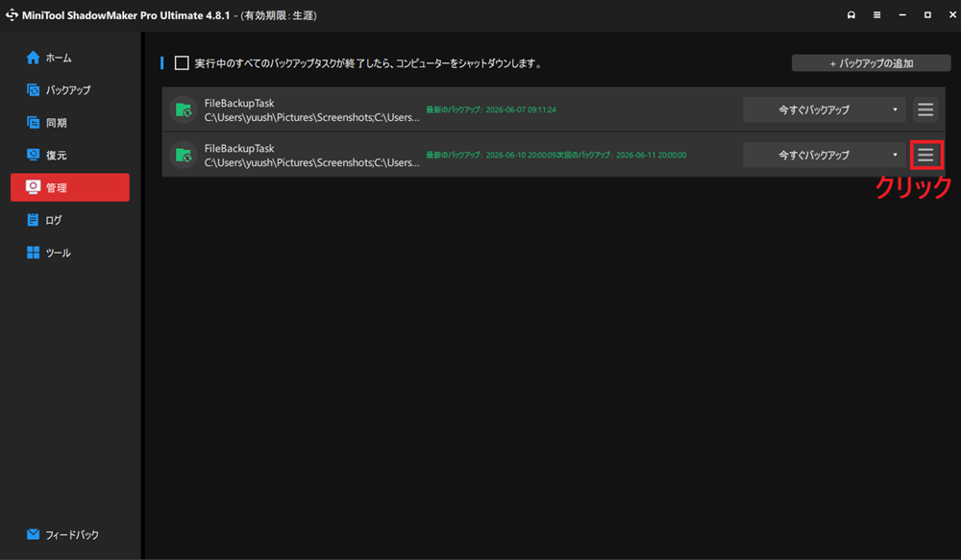
Task: Go to バックアップ in the sidebar
Action: [x=70, y=90]
